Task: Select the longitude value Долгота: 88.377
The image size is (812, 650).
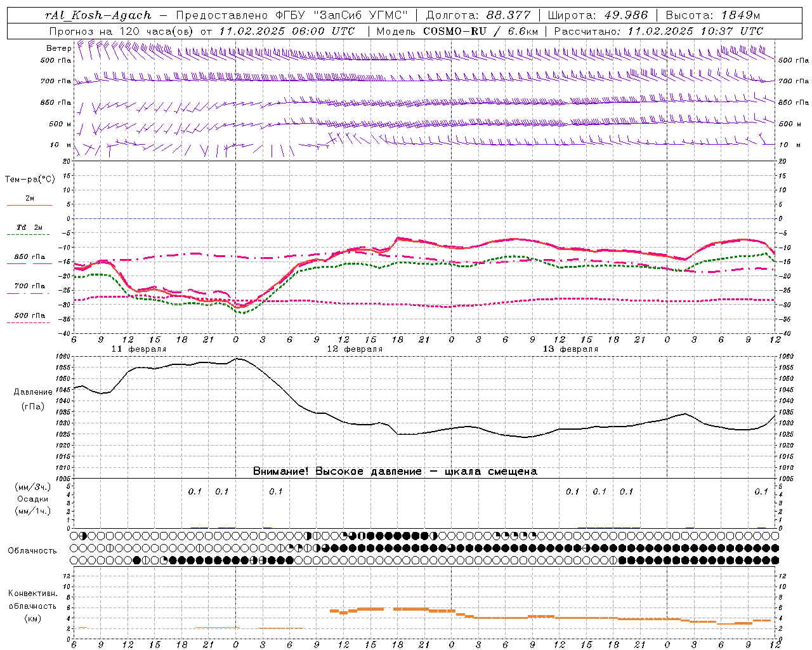Action: [x=478, y=15]
